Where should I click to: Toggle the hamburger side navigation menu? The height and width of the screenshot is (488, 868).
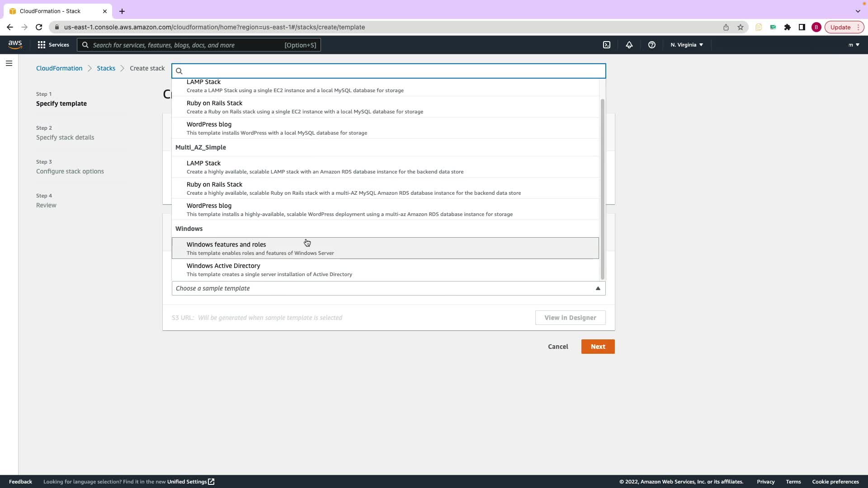(x=9, y=63)
